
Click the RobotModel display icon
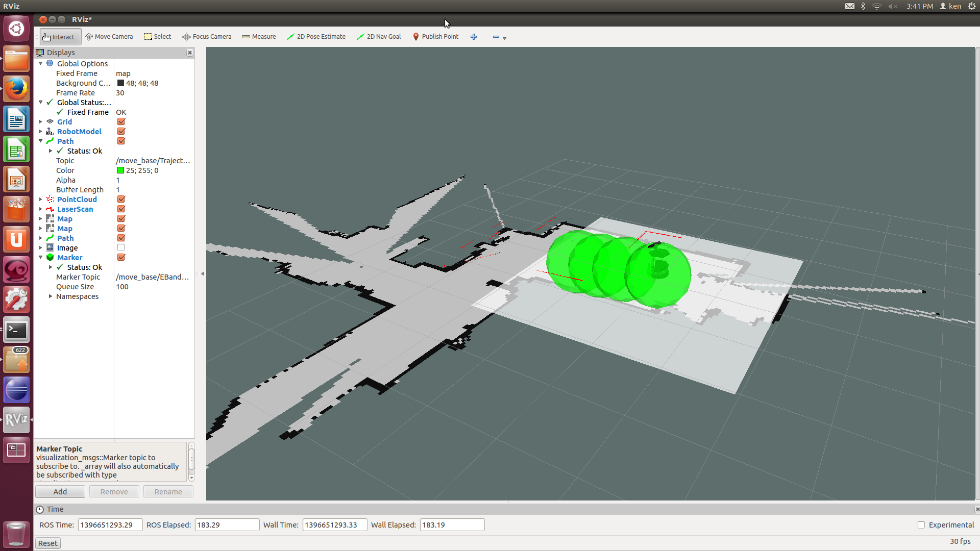coord(50,131)
